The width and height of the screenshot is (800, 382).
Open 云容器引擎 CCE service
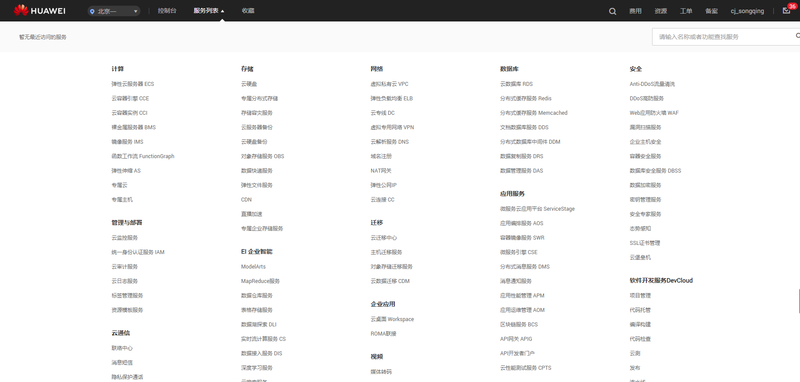[130, 98]
